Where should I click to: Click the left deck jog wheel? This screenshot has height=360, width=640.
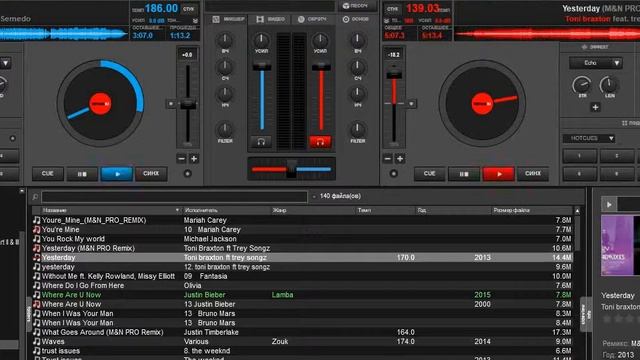pyautogui.click(x=100, y=103)
